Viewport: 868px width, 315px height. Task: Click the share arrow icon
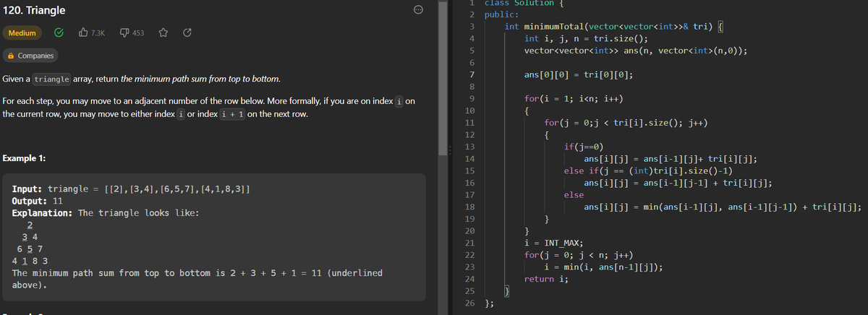(x=187, y=33)
